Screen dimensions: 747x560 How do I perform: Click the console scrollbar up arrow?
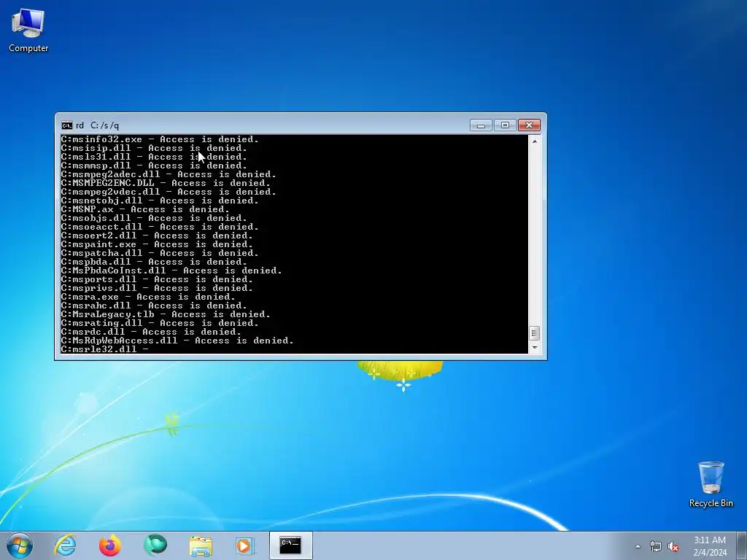(x=535, y=141)
